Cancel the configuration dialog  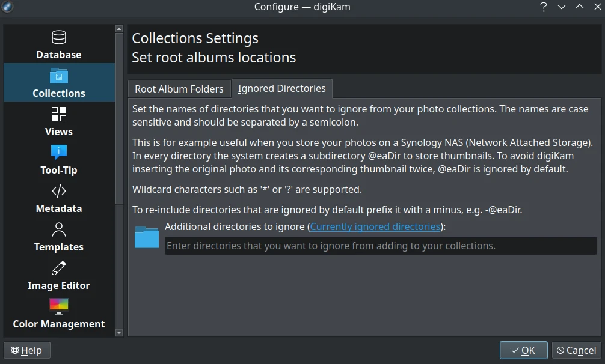(x=576, y=350)
